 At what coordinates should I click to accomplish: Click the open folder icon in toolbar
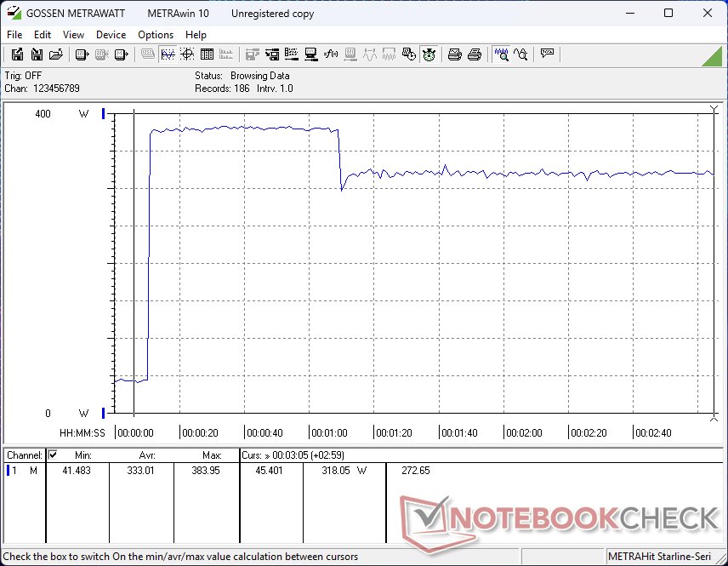tap(56, 54)
